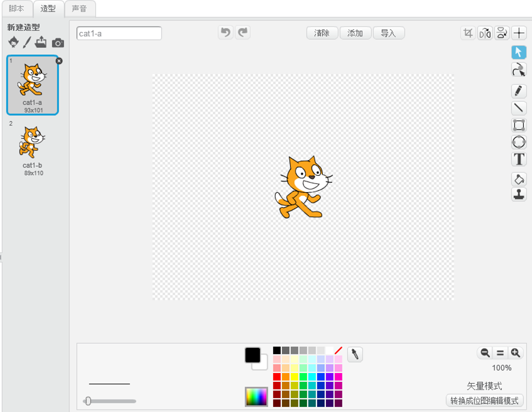This screenshot has width=532, height=412.
Task: Set costume center crosshair icon
Action: tap(519, 33)
